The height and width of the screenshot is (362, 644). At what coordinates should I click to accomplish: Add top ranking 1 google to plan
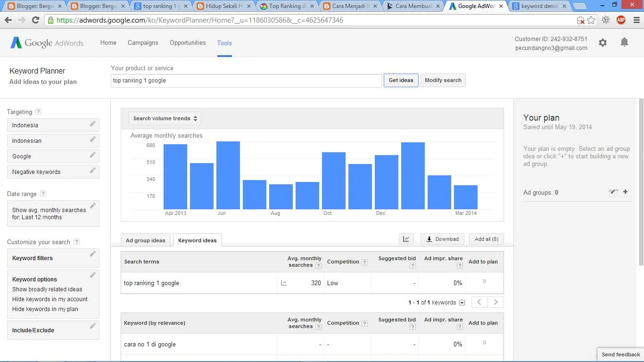(x=484, y=281)
